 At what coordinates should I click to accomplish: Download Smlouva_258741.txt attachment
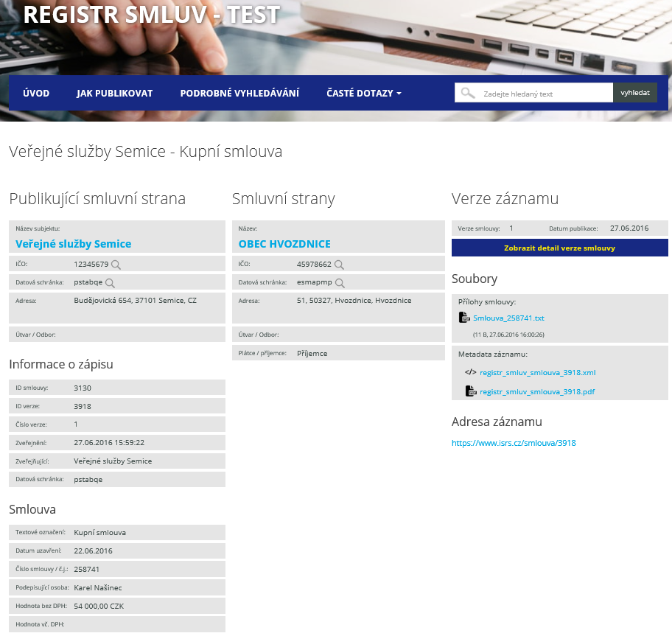click(508, 318)
